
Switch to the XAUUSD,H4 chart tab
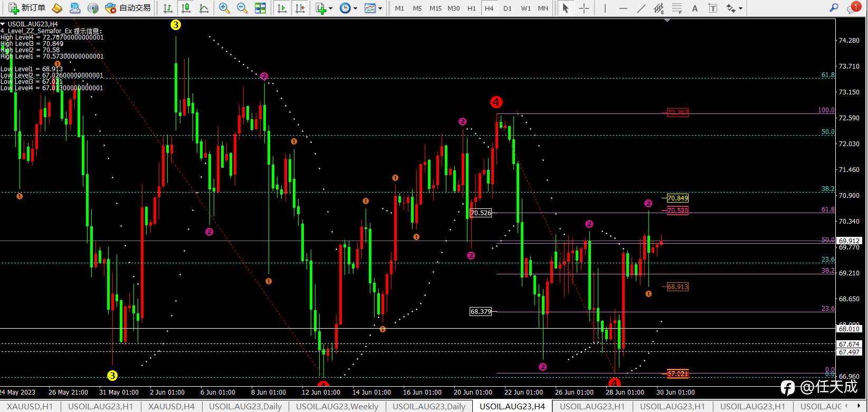[171, 406]
